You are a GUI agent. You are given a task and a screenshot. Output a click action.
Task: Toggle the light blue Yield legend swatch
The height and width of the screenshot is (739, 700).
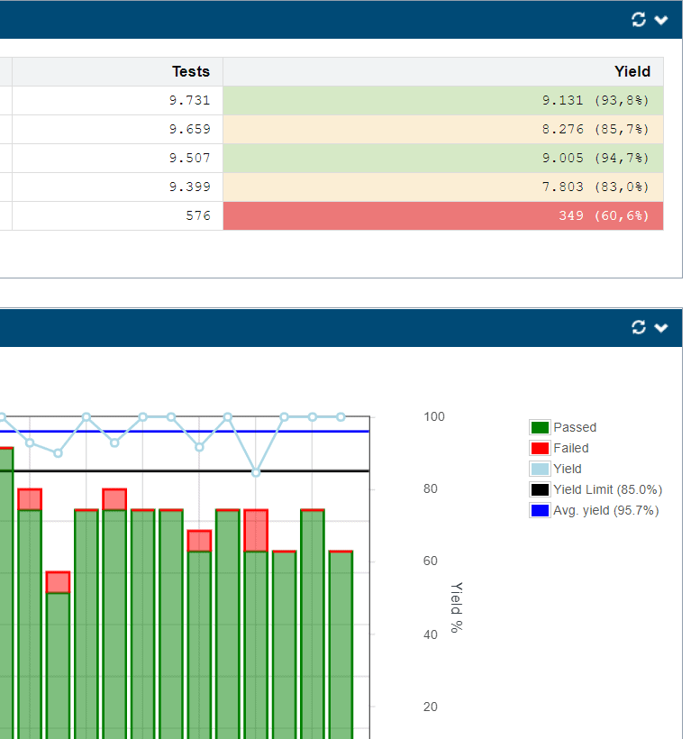click(540, 470)
